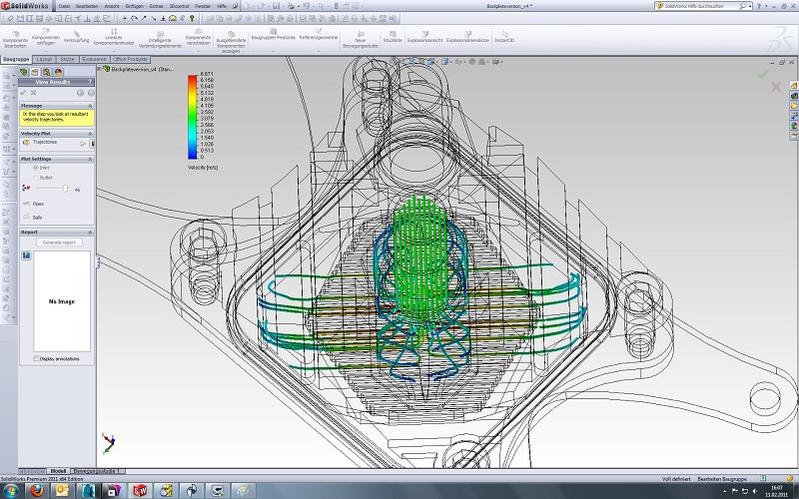Cancel with the red viewport X
Viewport: 799px width, 499px height.
click(776, 87)
